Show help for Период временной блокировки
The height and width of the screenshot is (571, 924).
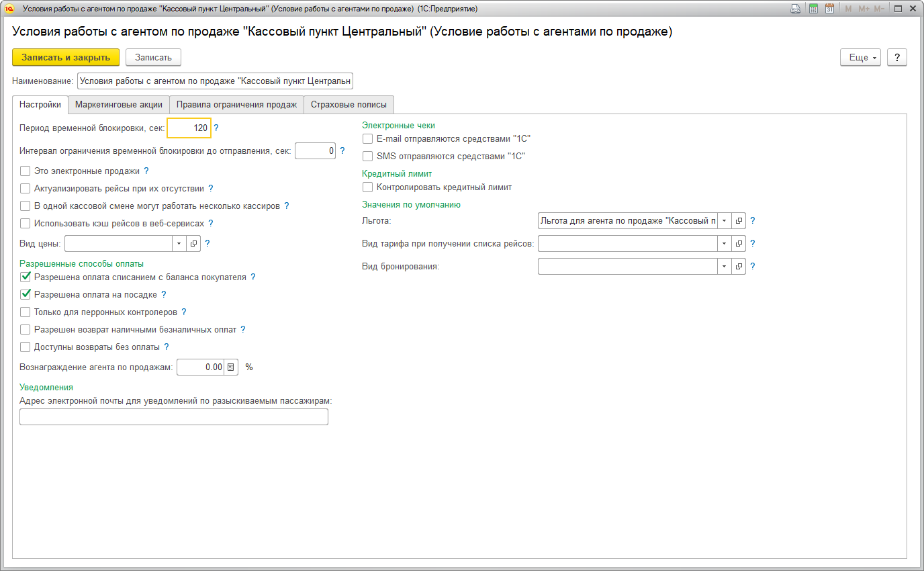coord(216,128)
